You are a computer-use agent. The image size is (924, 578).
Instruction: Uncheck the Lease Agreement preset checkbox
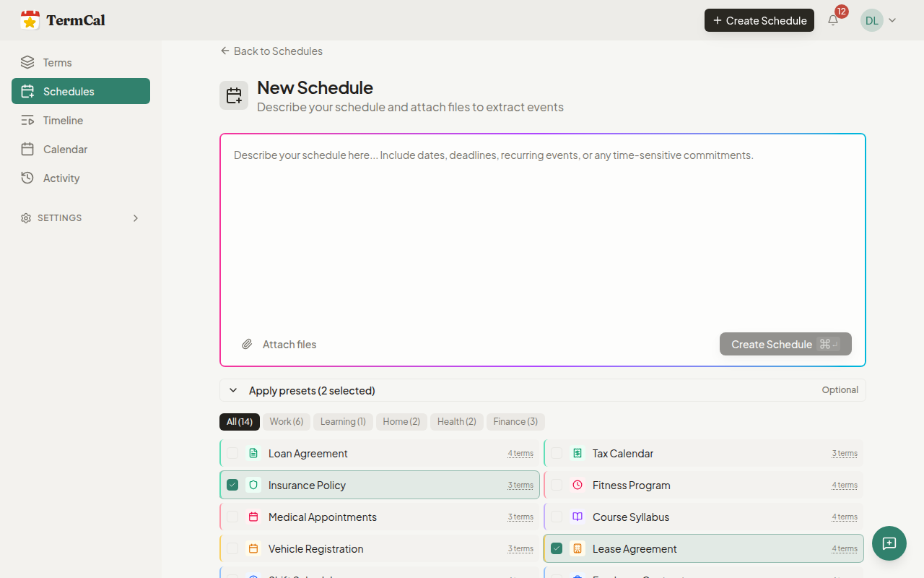pos(557,549)
